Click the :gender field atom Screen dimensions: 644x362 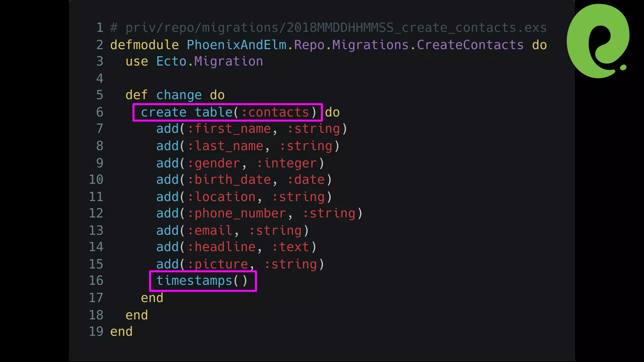tap(214, 163)
